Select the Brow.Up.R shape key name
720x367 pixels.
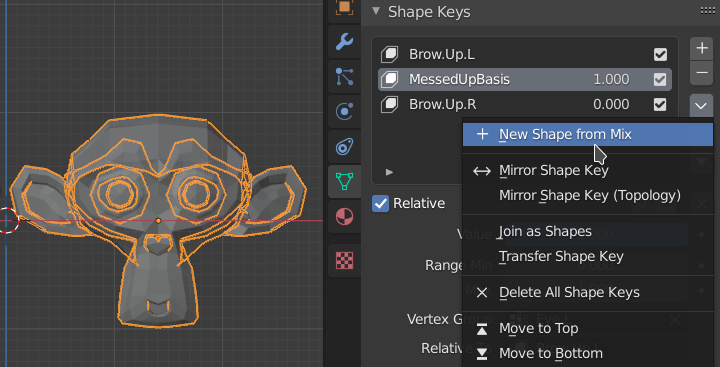point(443,105)
